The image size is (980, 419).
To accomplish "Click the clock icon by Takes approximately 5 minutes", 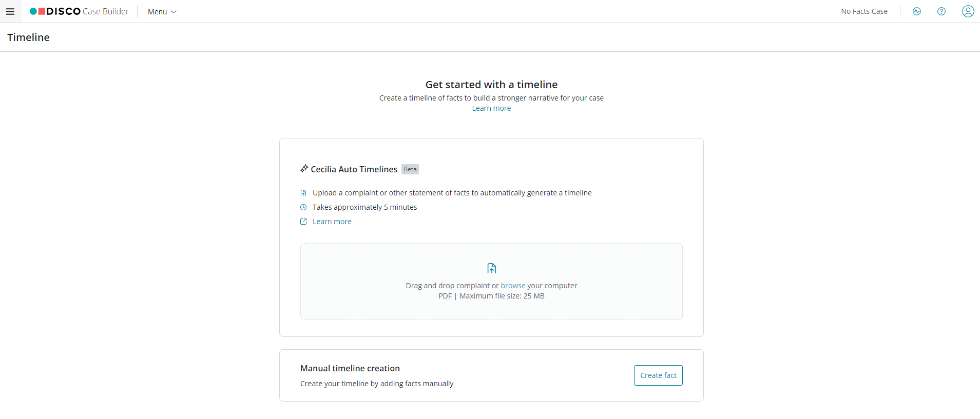I will (x=303, y=207).
